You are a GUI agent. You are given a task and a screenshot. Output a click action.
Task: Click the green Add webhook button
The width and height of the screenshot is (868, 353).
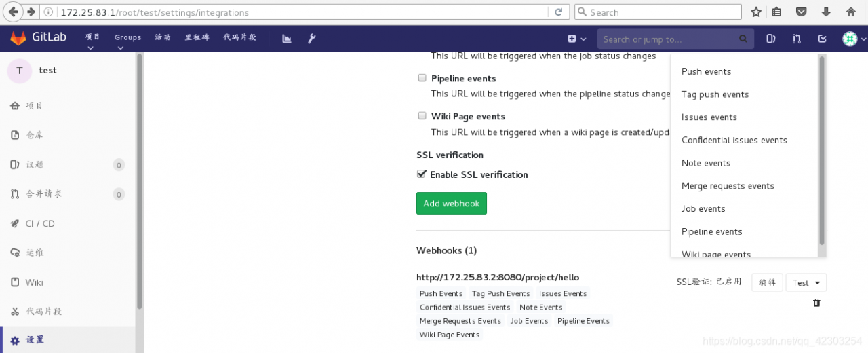pyautogui.click(x=452, y=204)
